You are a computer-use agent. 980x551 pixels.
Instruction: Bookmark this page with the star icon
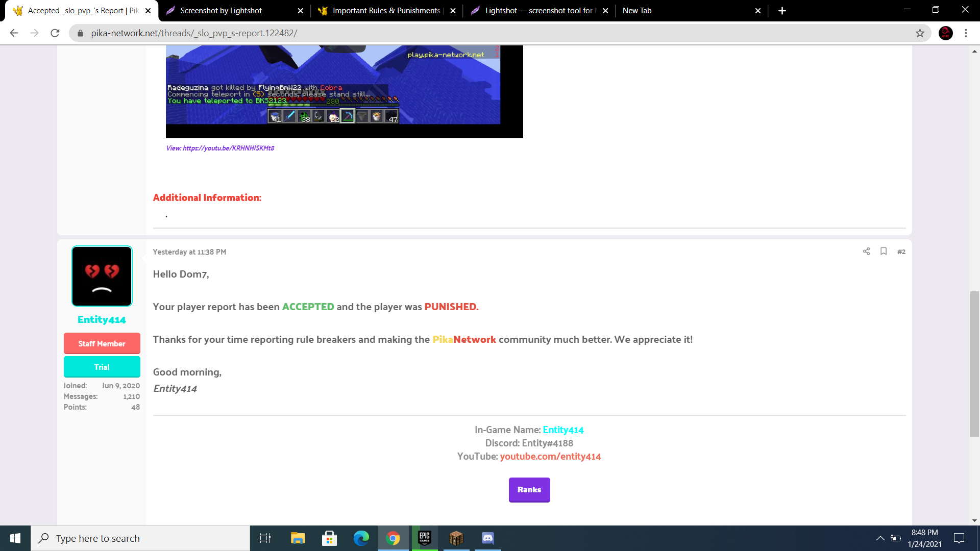920,33
